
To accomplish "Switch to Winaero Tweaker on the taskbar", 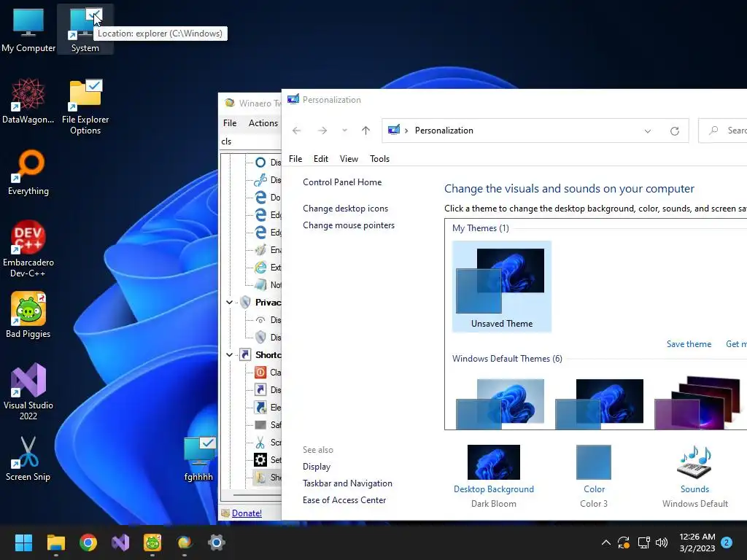I will [185, 542].
